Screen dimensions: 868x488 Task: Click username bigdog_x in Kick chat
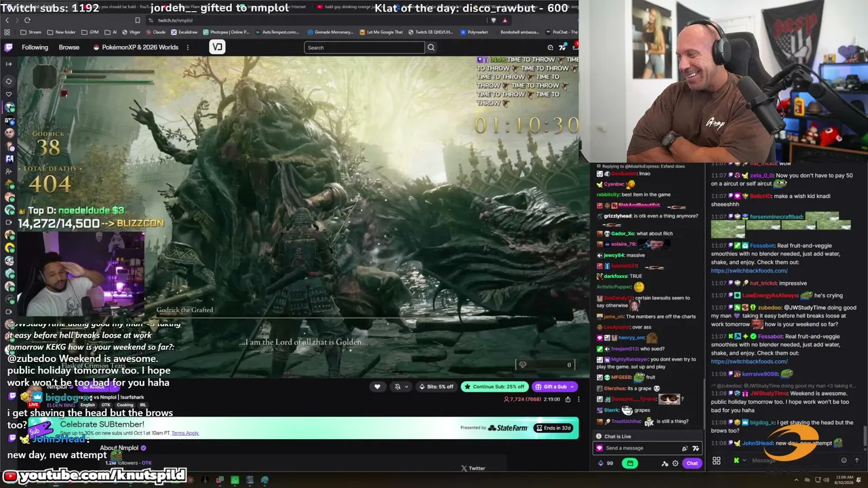(762, 422)
